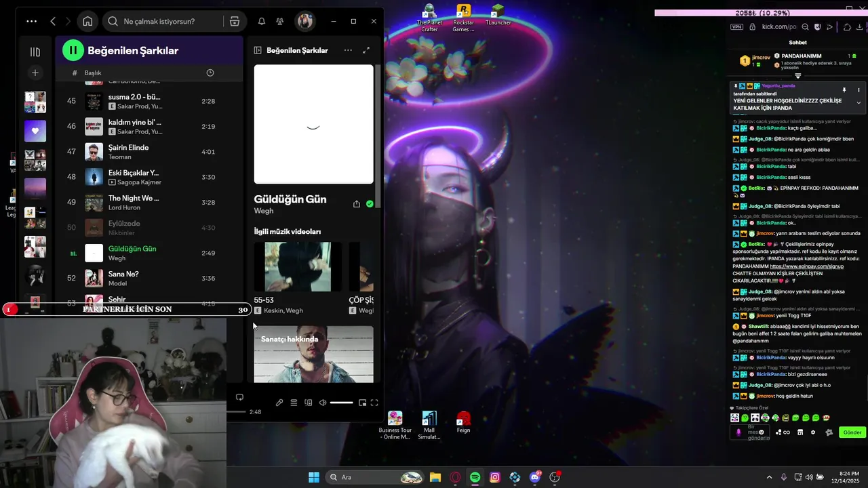Open connect to a device
Image resolution: width=868 pixels, height=488 pixels.
[309, 403]
